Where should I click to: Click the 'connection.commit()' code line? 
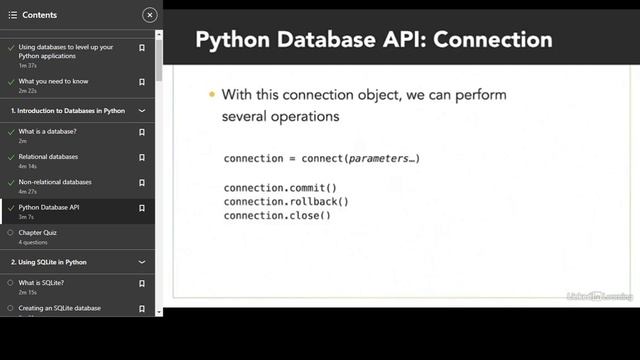[280, 188]
